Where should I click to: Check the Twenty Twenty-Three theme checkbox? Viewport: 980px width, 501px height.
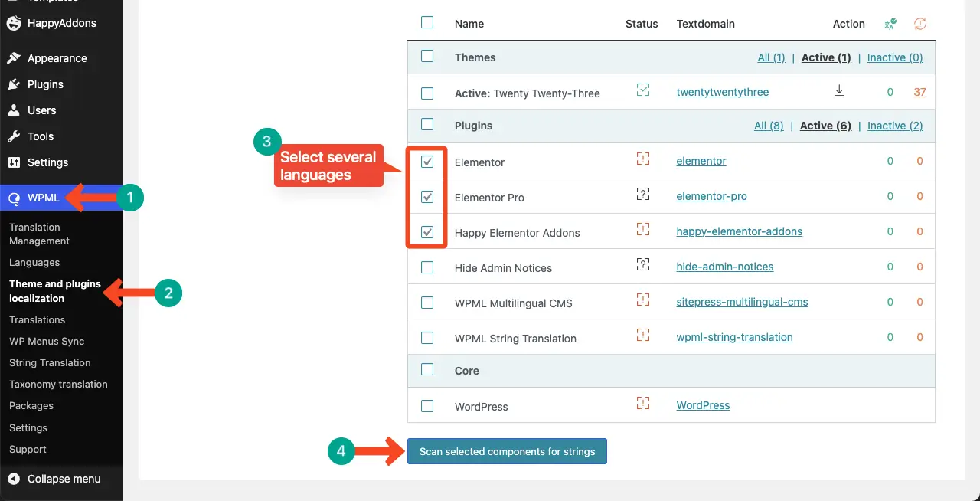(x=427, y=93)
